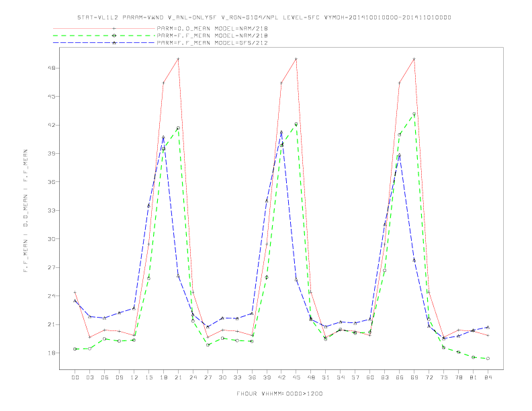Screen dimensions: 532x411
Task: Click x-axis forecast hour label 39
Action: pyautogui.click(x=267, y=377)
